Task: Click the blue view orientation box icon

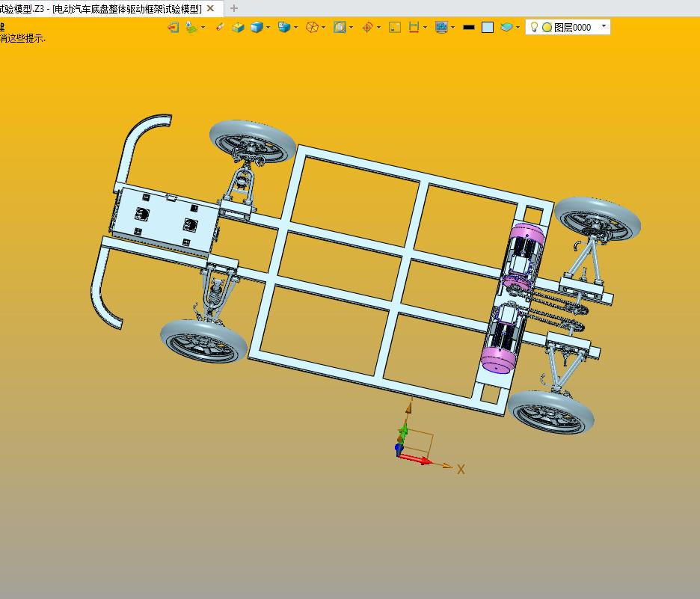Action: (284, 27)
